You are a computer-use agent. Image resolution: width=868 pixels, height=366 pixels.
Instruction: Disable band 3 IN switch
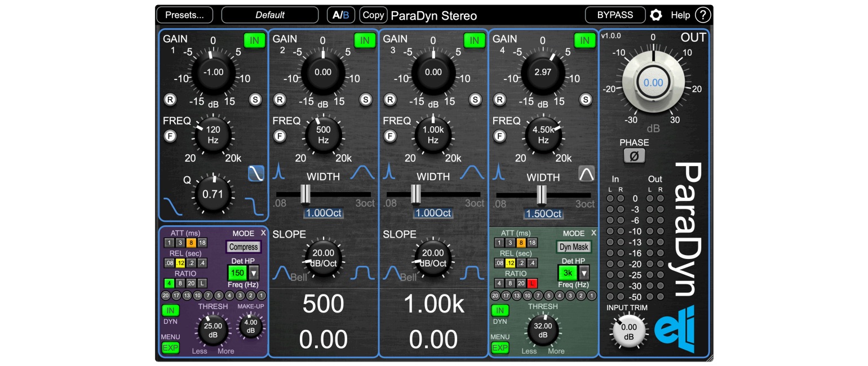coord(475,40)
